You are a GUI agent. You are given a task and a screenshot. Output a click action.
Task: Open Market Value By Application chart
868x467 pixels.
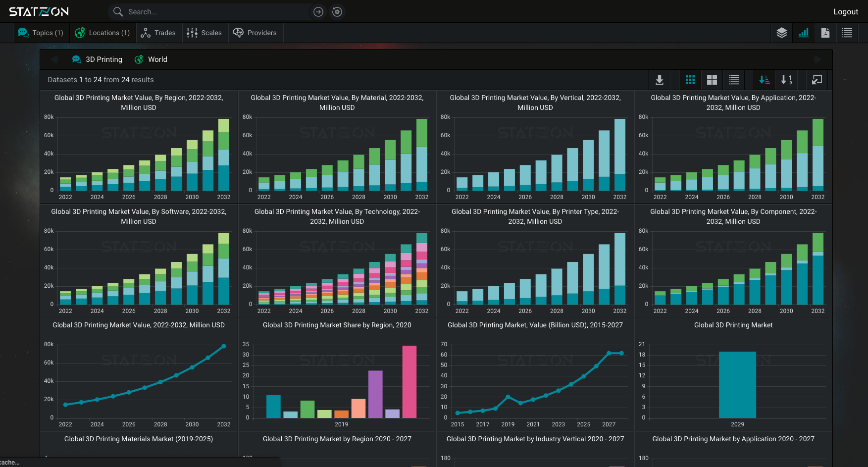[733, 147]
